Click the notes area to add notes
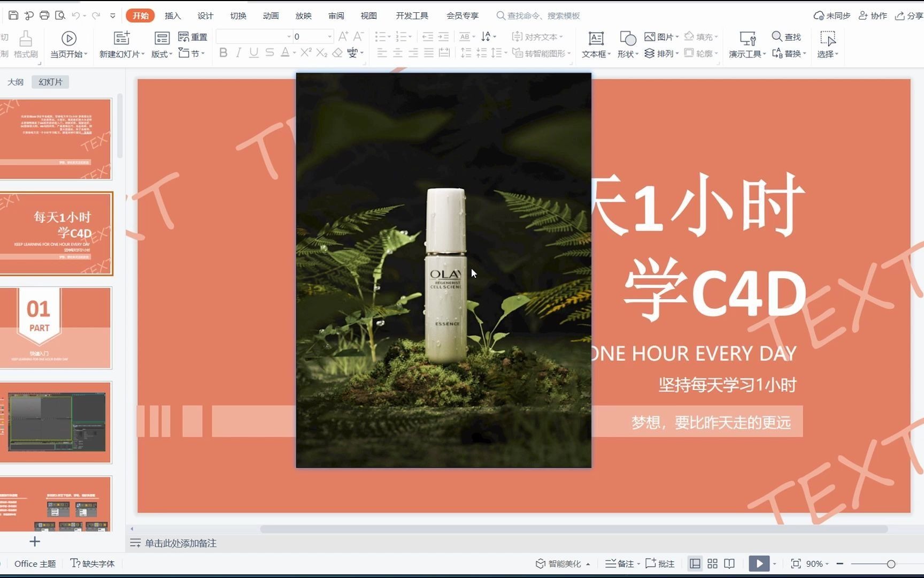The image size is (924, 578). tap(181, 543)
